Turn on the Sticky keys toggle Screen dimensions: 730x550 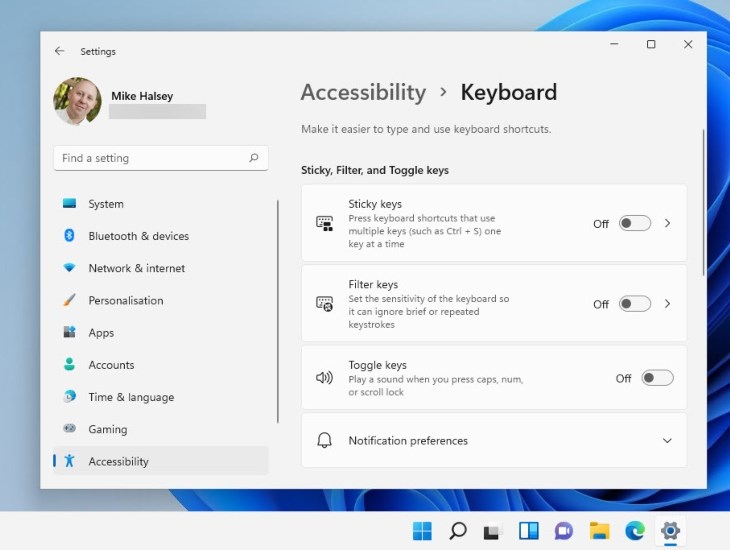click(x=634, y=223)
